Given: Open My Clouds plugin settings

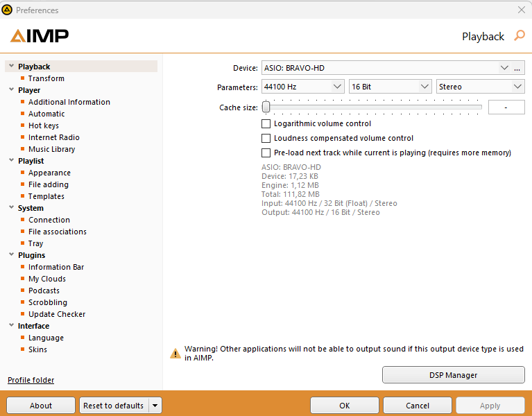Looking at the screenshot, I should click(x=47, y=279).
